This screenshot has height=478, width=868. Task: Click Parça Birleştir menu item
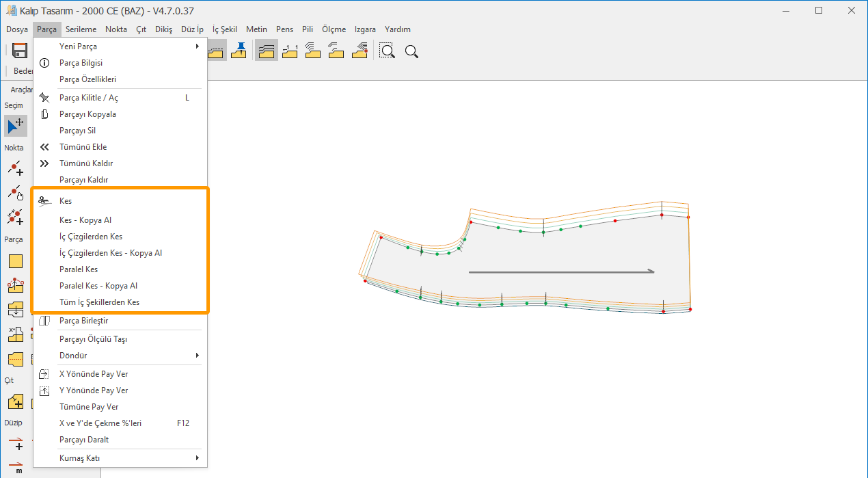click(x=83, y=321)
